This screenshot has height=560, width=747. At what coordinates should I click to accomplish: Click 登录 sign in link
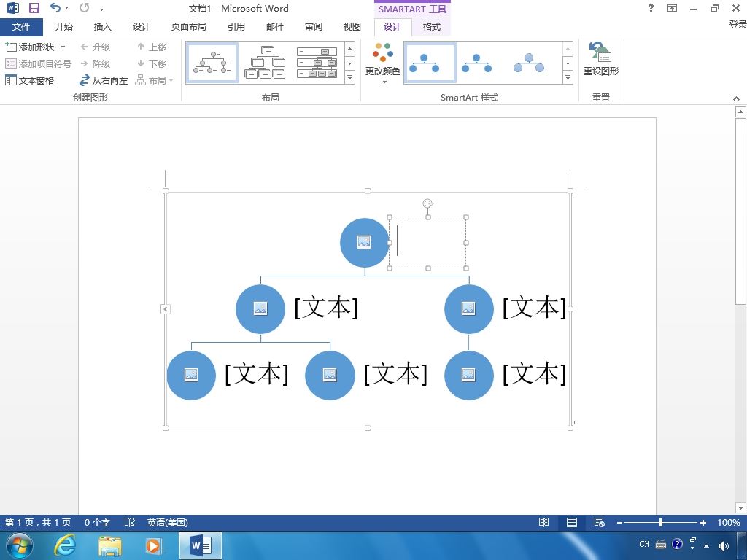click(x=738, y=24)
